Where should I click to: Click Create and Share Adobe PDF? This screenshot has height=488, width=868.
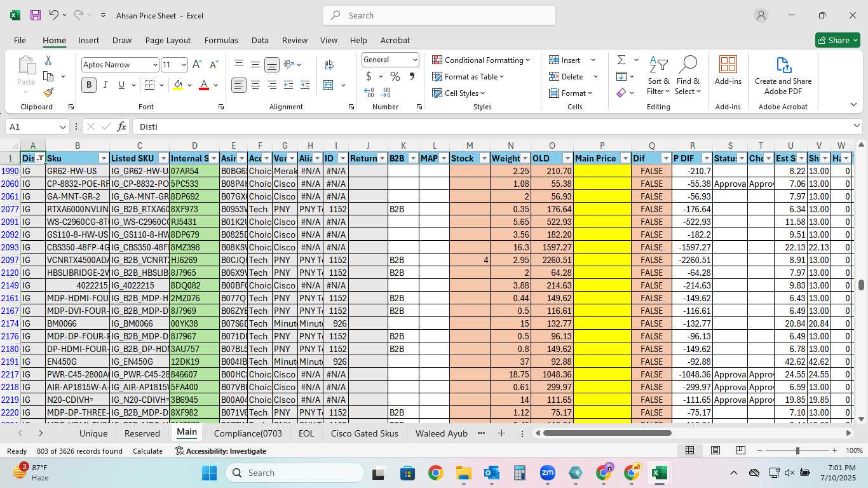783,75
